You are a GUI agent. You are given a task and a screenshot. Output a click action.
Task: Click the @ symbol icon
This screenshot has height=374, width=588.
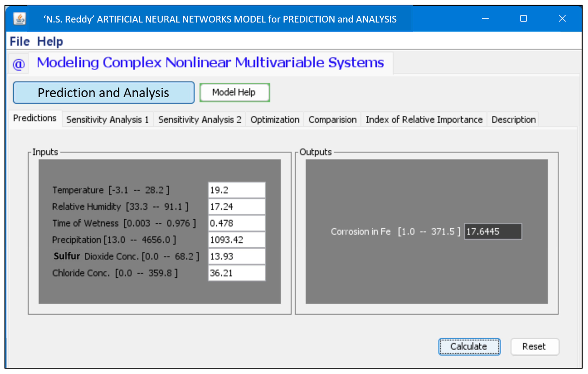click(x=19, y=64)
